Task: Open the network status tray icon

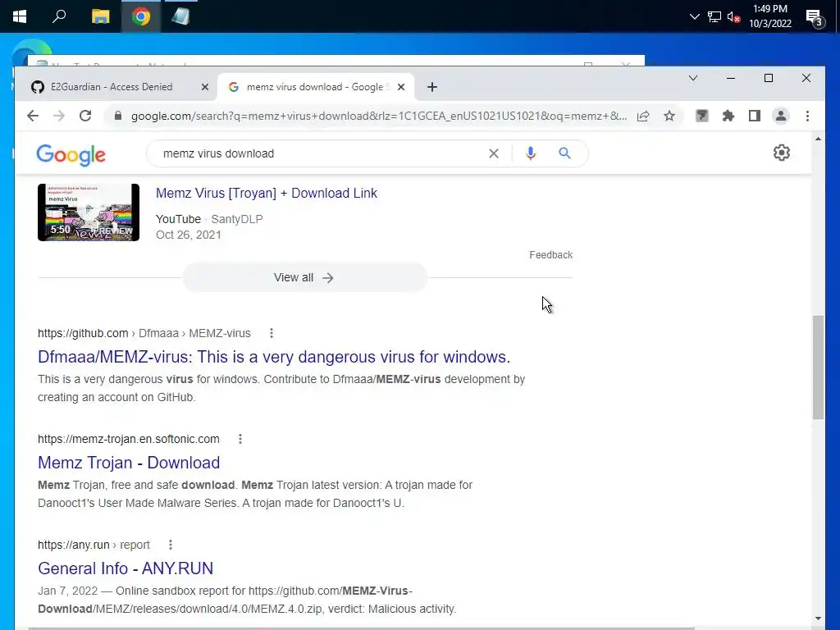Action: [714, 16]
